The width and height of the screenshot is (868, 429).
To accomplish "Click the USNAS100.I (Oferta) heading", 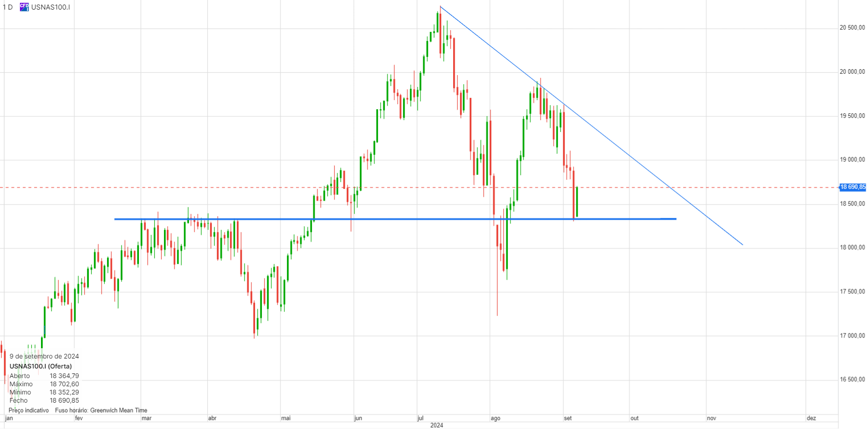I will [x=41, y=366].
